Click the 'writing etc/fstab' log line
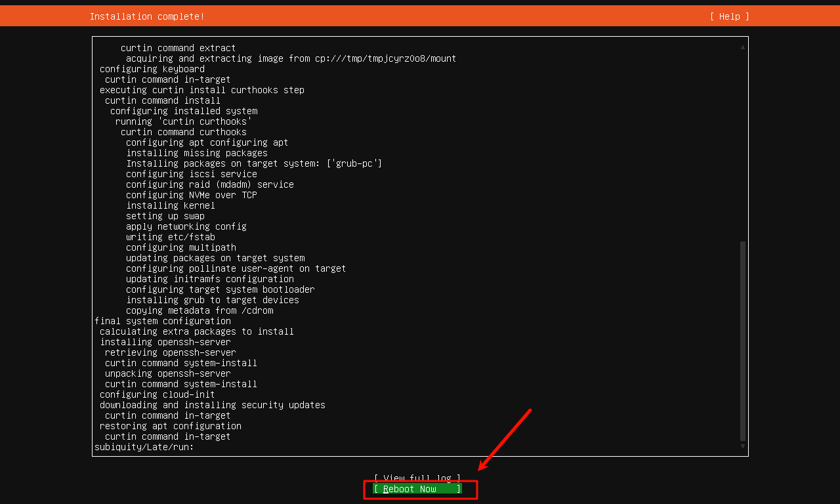The height and width of the screenshot is (504, 840). (x=171, y=237)
